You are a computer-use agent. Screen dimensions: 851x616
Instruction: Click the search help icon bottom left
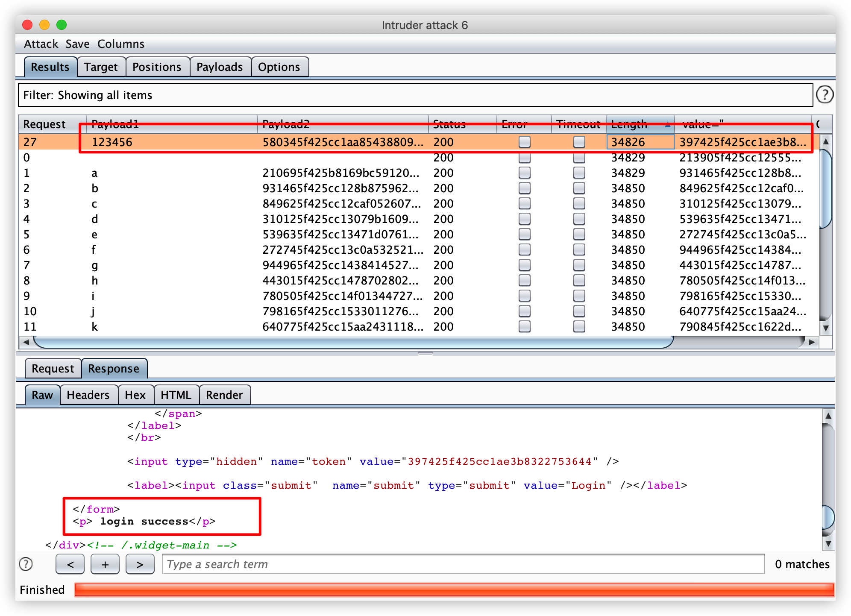click(x=26, y=564)
